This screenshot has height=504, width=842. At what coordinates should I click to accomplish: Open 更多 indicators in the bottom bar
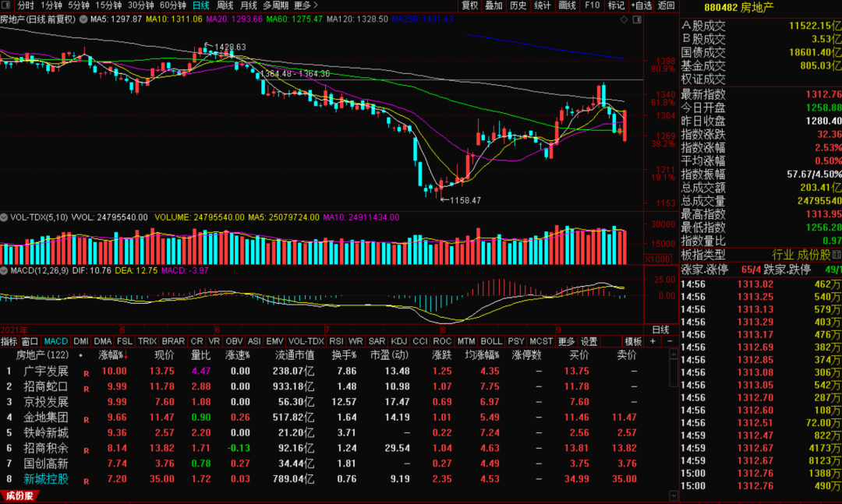point(567,341)
